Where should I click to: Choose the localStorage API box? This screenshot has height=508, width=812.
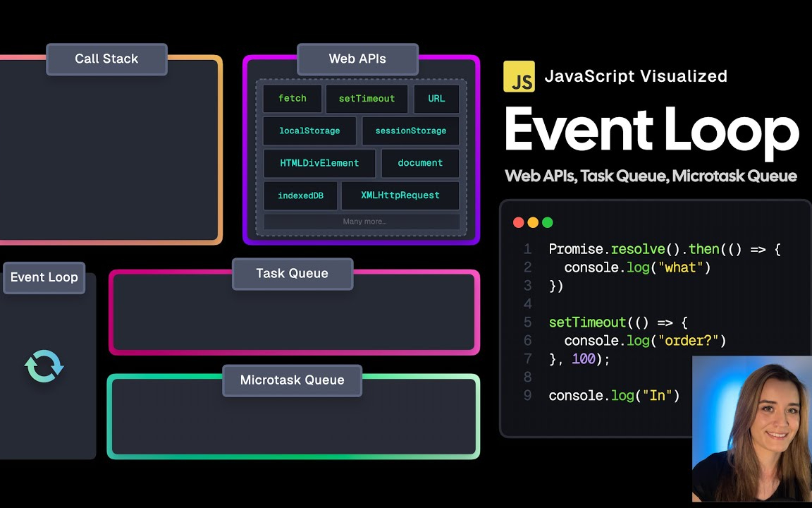[309, 131]
